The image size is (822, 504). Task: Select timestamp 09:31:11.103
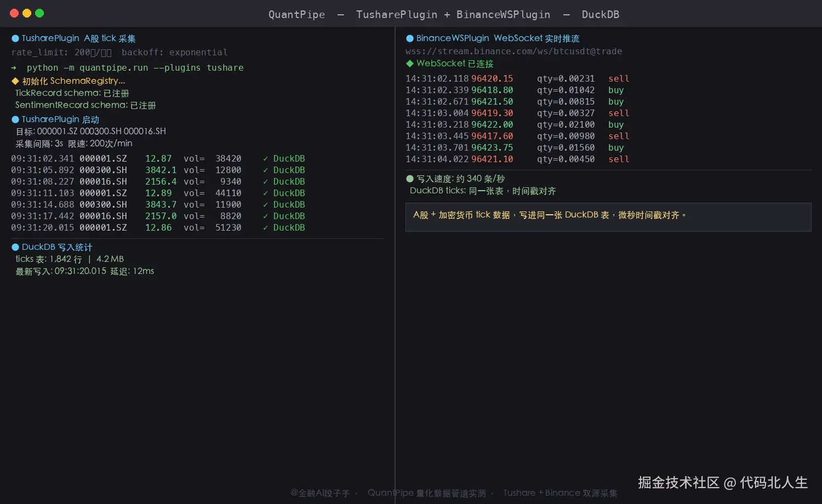click(x=42, y=193)
